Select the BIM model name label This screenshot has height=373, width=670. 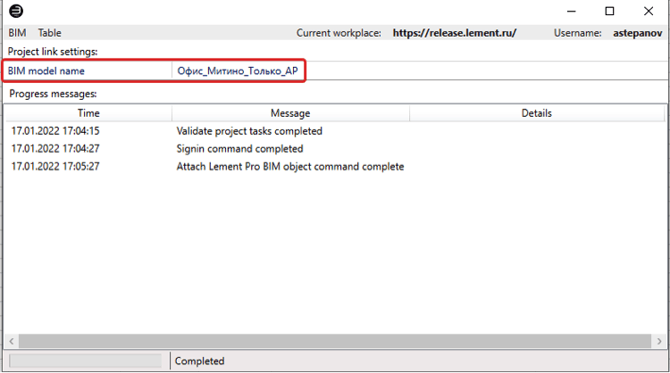46,71
